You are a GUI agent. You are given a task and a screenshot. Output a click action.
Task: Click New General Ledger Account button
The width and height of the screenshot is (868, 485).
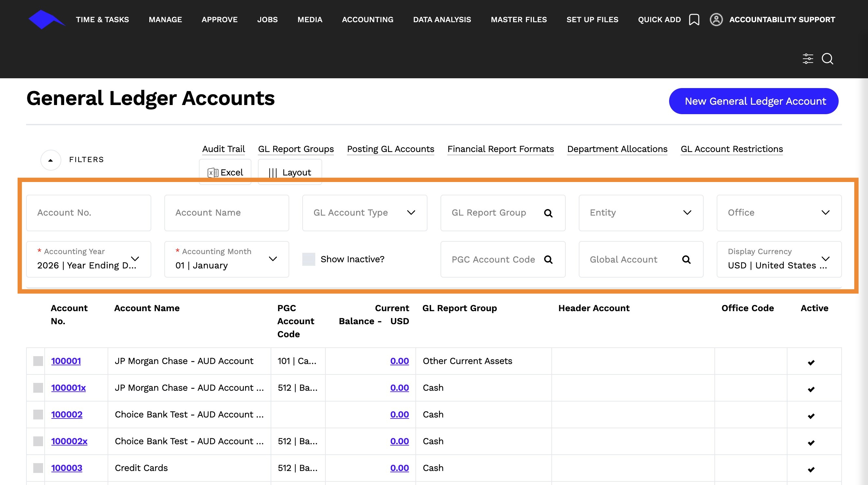coord(754,101)
